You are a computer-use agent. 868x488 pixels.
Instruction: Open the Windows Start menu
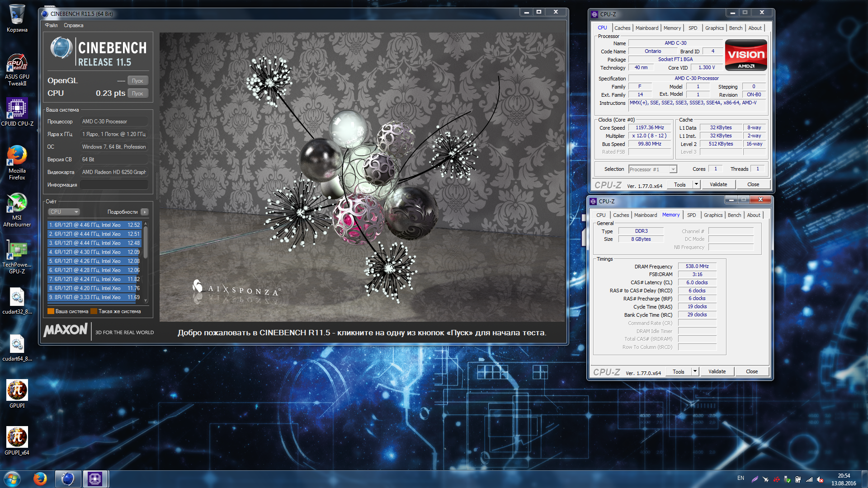tap(12, 479)
